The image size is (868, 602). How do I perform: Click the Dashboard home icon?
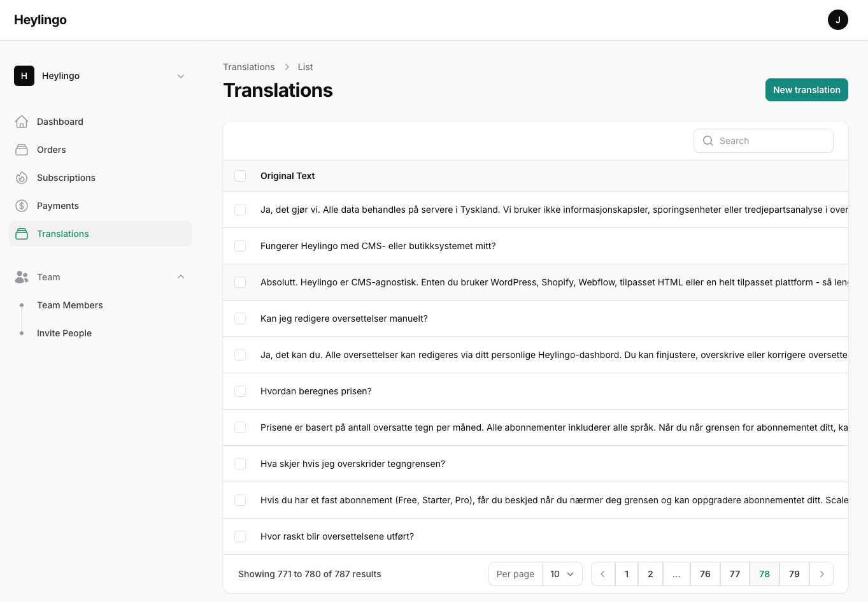pos(22,122)
